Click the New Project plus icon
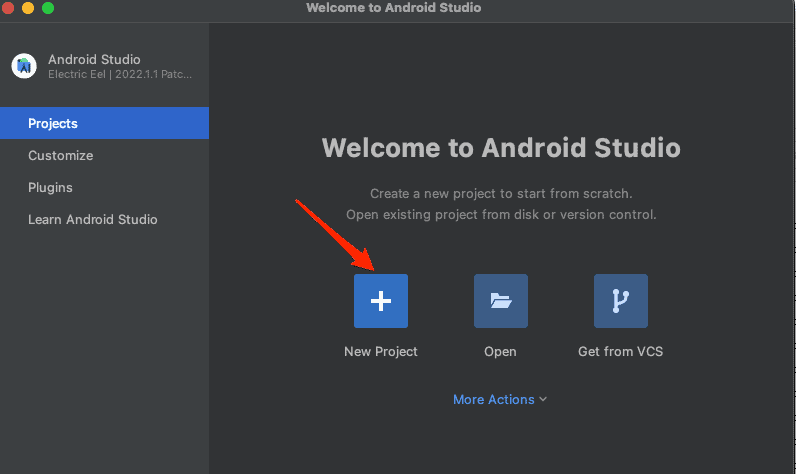The height and width of the screenshot is (474, 796). coord(380,301)
